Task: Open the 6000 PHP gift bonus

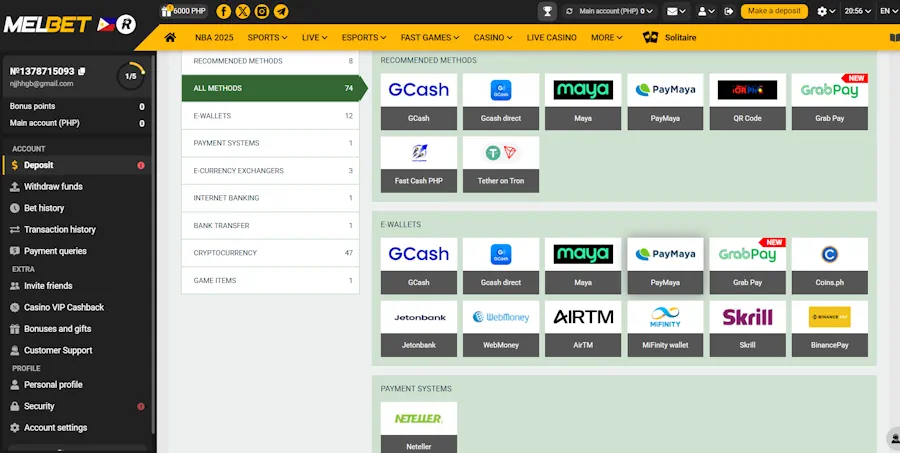Action: [x=183, y=11]
